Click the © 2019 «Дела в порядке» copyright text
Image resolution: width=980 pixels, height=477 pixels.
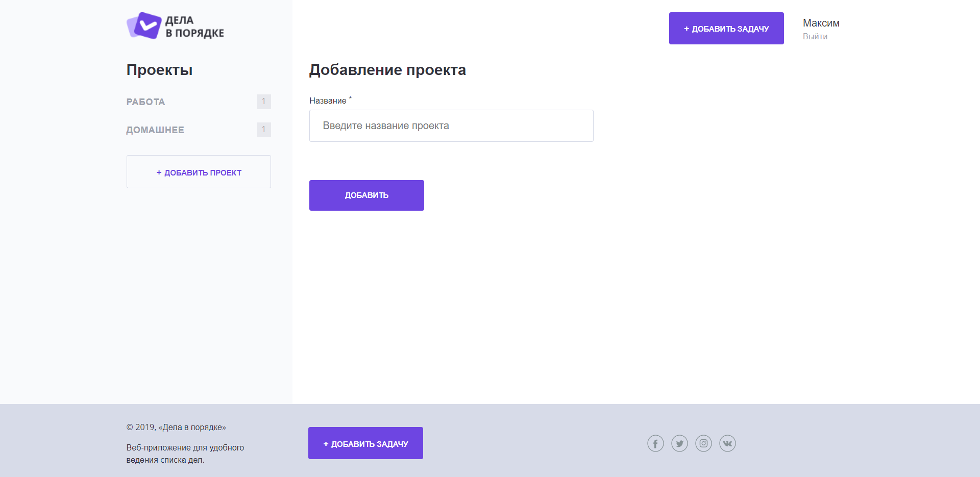176,428
